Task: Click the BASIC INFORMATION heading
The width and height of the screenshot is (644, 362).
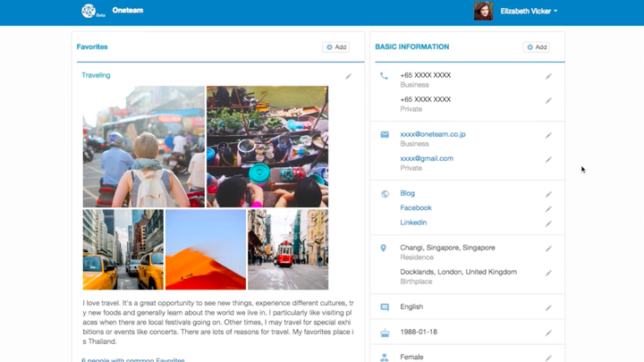Action: pyautogui.click(x=412, y=46)
